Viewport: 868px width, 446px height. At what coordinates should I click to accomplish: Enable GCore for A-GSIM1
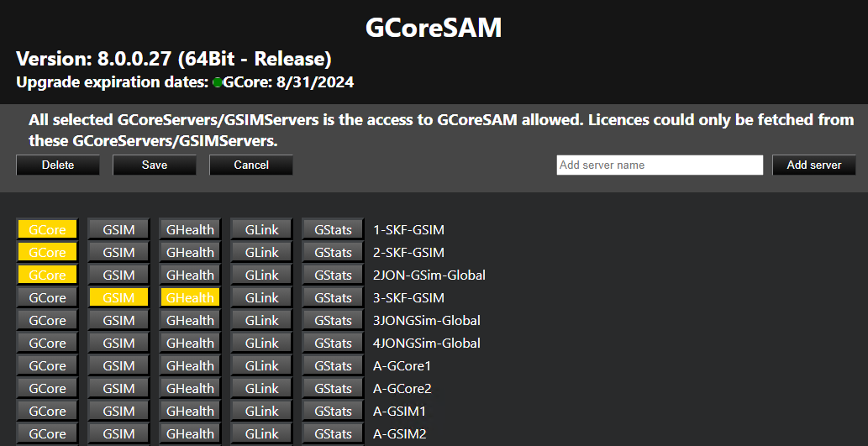[x=47, y=411]
